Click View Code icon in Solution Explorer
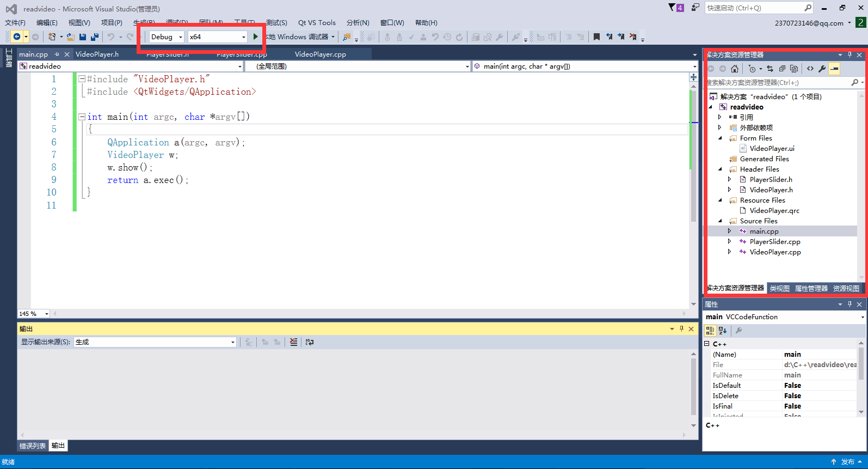The image size is (868, 469). 810,69
